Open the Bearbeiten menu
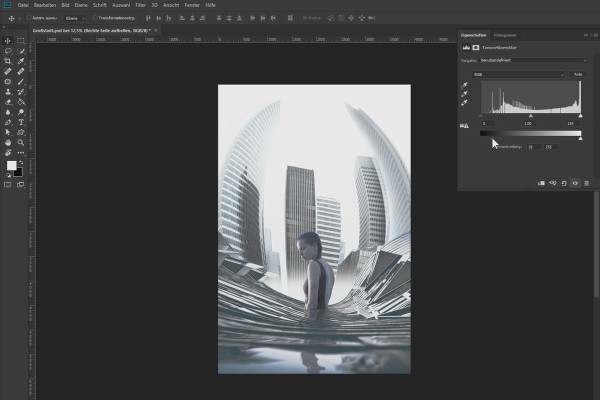 coord(45,5)
